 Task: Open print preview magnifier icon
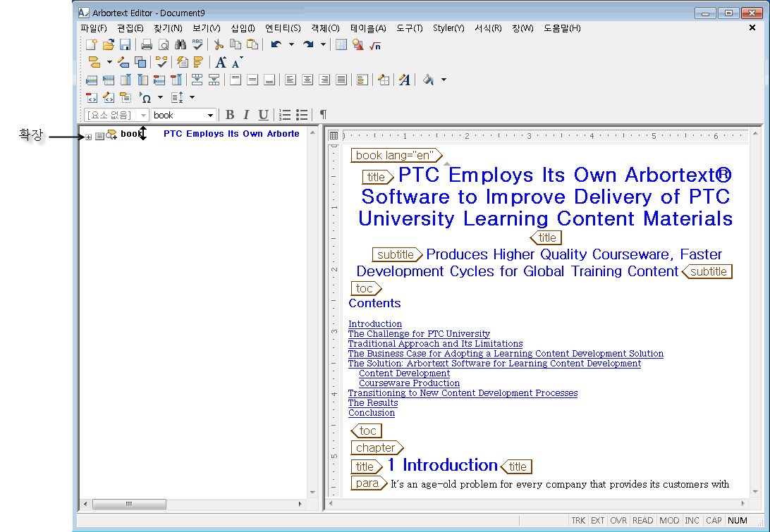point(164,45)
